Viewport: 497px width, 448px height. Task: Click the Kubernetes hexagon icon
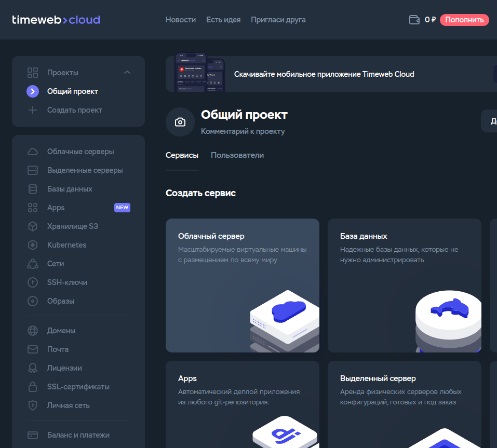click(33, 245)
